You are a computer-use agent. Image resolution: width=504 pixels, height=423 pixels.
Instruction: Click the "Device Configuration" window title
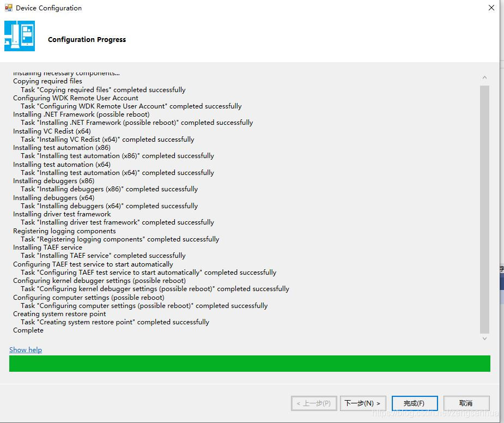point(48,8)
